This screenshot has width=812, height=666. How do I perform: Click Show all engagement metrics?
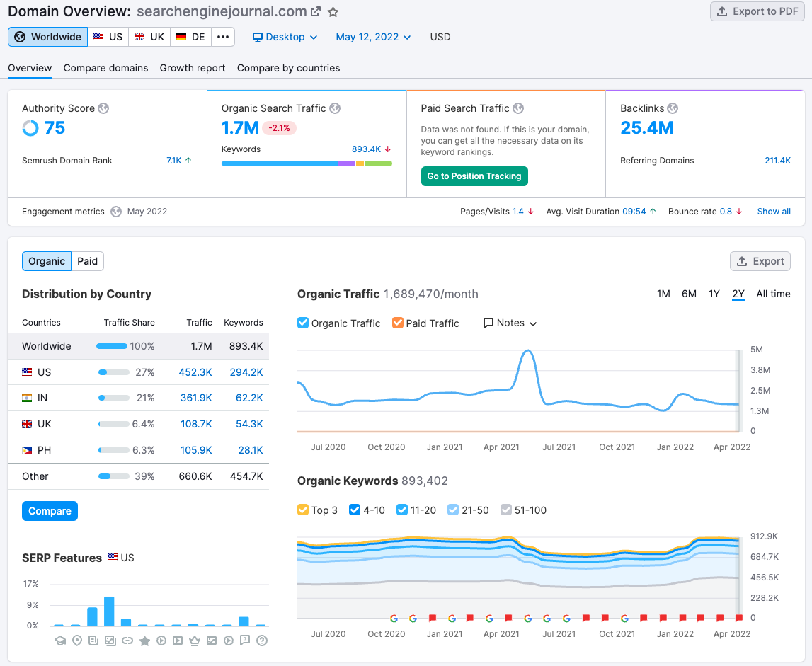point(774,211)
